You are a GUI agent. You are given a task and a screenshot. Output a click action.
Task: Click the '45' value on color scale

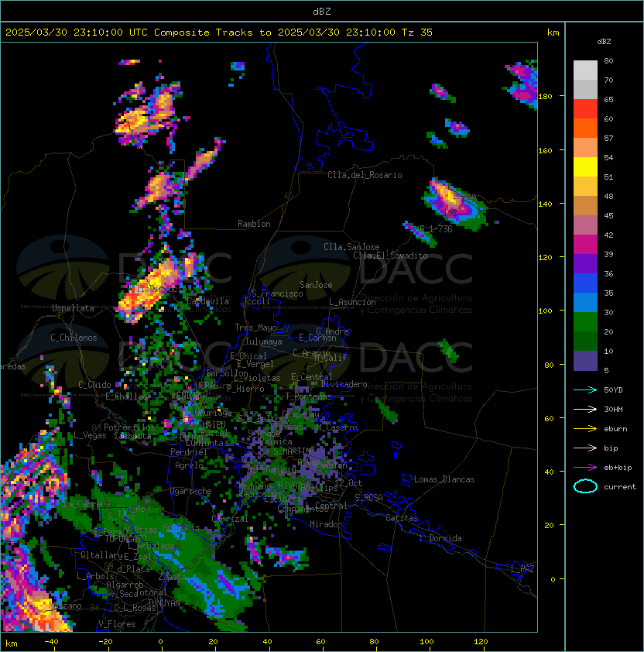[608, 216]
